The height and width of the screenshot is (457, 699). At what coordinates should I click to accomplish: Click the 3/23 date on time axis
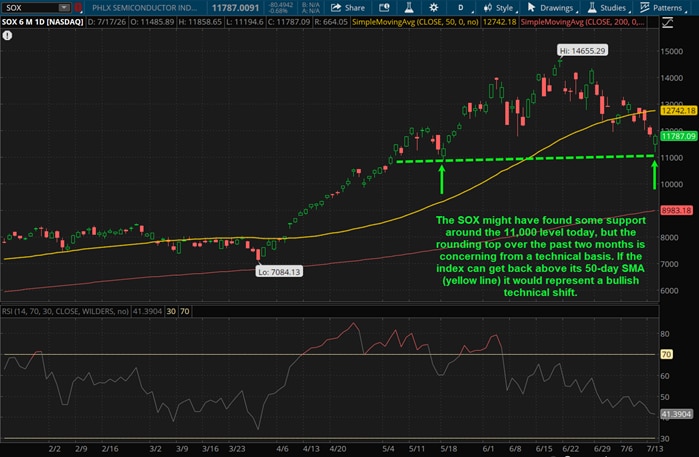tap(237, 449)
